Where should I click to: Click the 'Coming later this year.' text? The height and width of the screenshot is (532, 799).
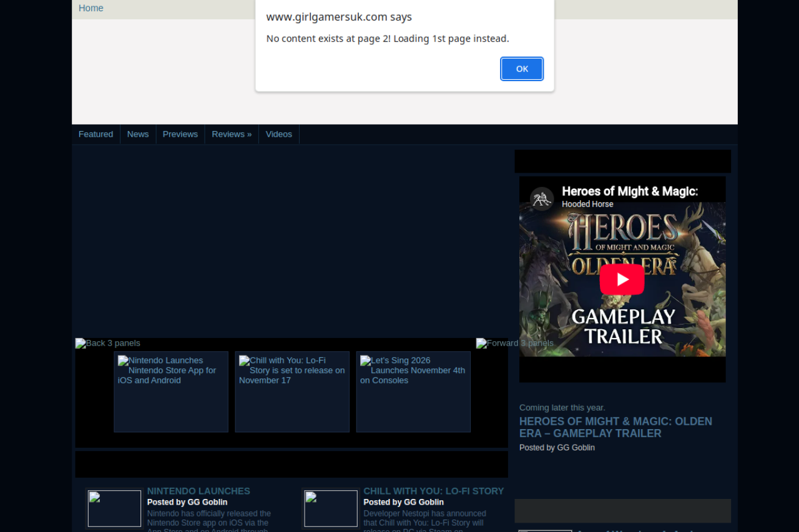tap(562, 408)
